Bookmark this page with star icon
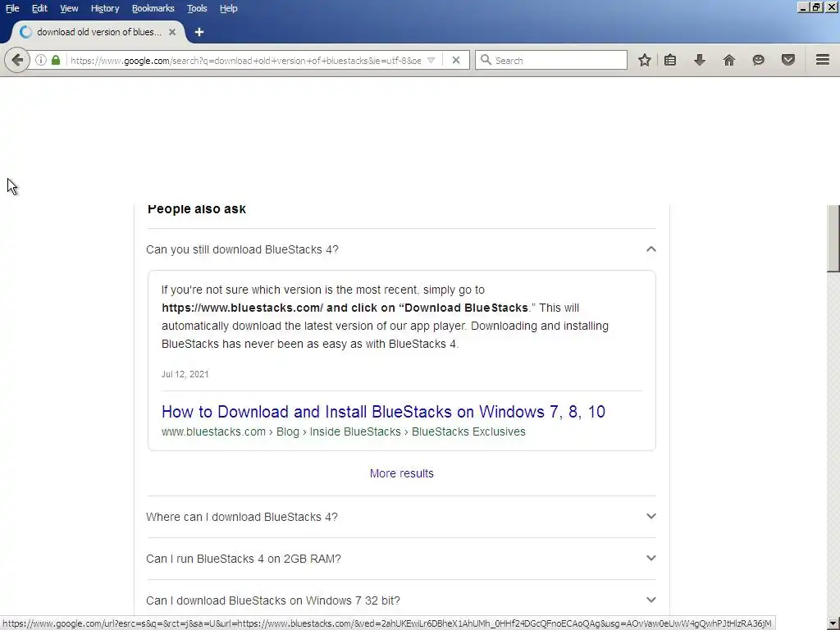Screen dimensions: 840x630 [x=645, y=60]
